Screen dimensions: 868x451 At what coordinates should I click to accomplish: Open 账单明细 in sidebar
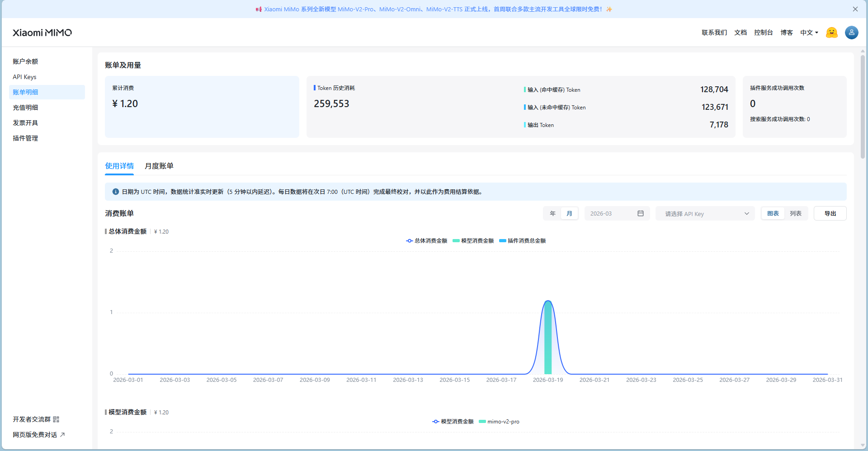pos(47,92)
